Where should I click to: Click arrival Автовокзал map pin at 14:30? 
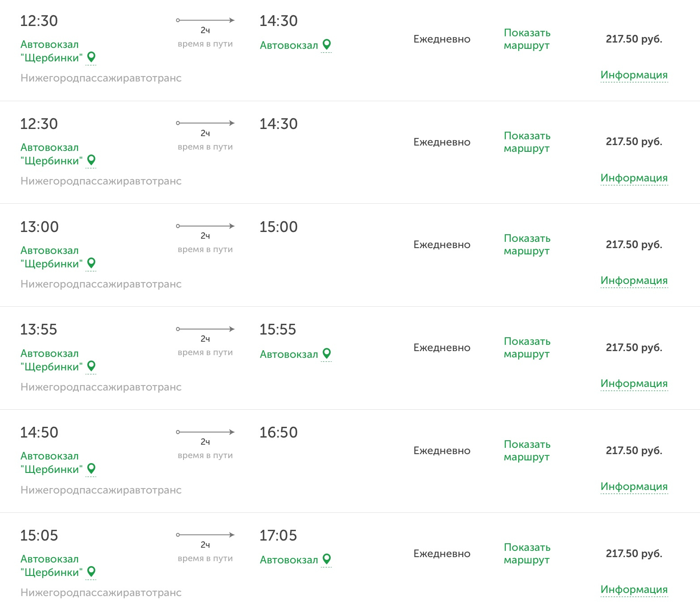327,44
